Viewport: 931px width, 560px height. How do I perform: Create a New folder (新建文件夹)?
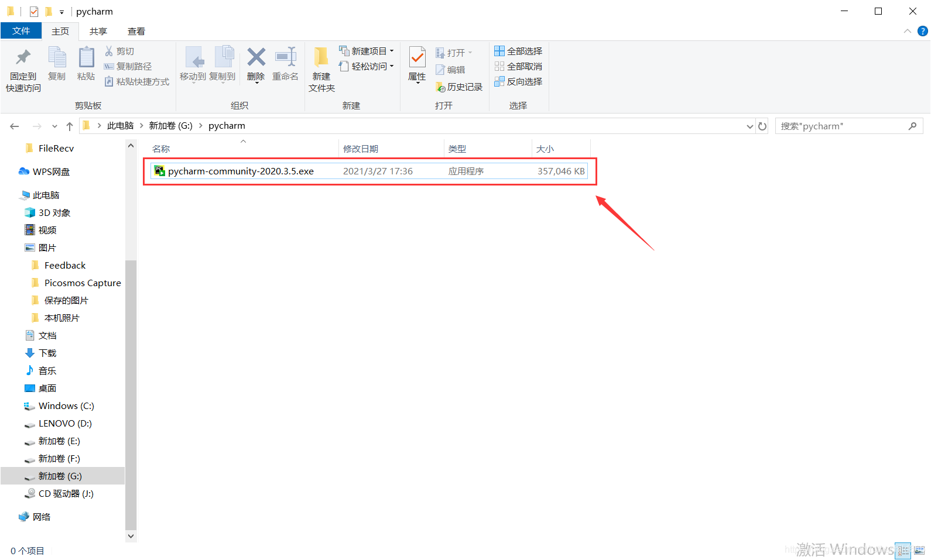pos(321,70)
